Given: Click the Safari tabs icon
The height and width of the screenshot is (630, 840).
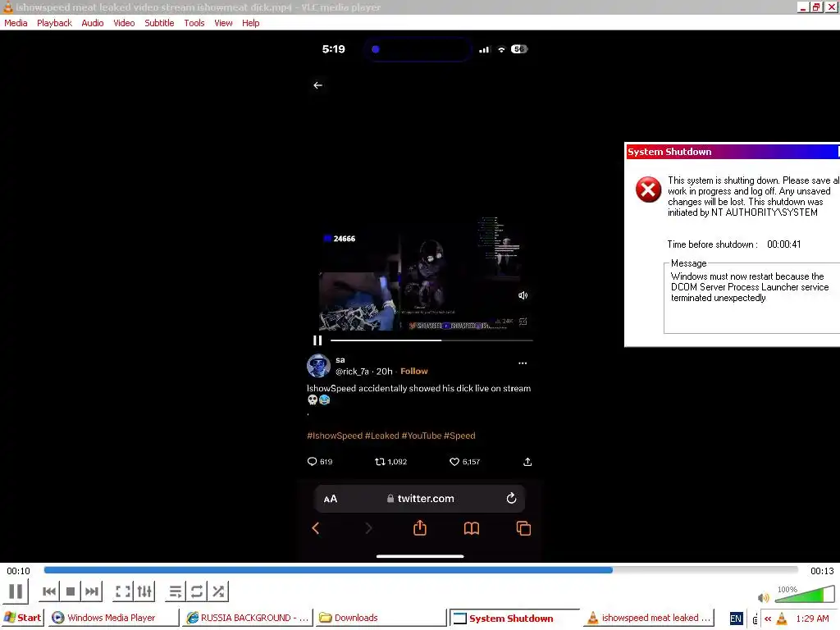Looking at the screenshot, I should pos(523,528).
